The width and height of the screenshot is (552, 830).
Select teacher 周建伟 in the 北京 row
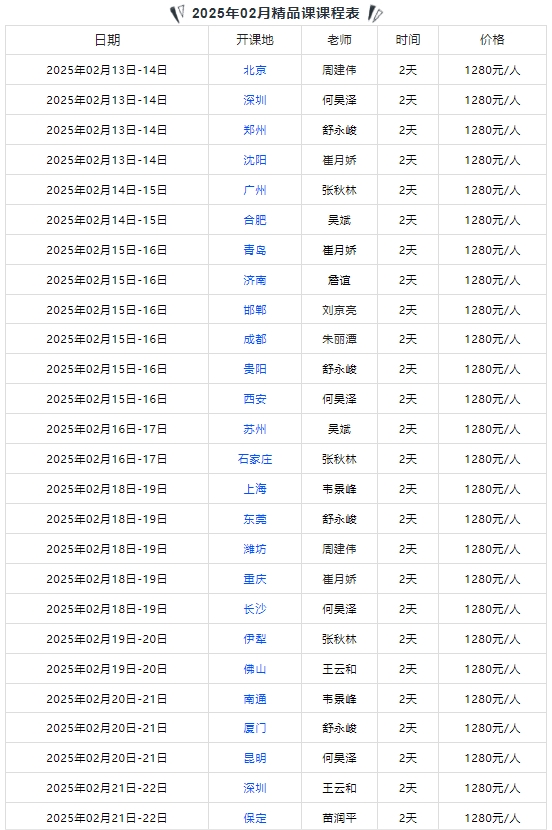339,70
